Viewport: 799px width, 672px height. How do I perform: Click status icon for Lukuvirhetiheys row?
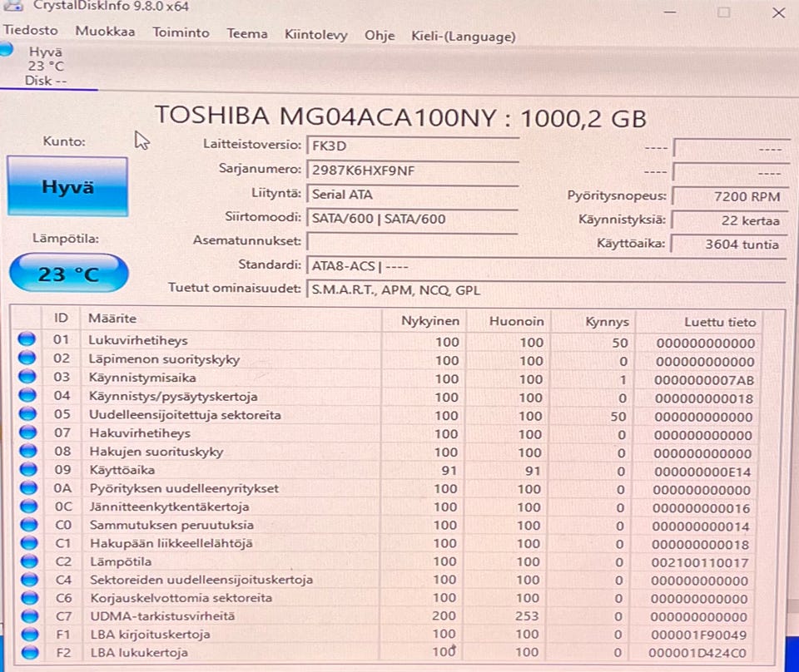pyautogui.click(x=27, y=339)
